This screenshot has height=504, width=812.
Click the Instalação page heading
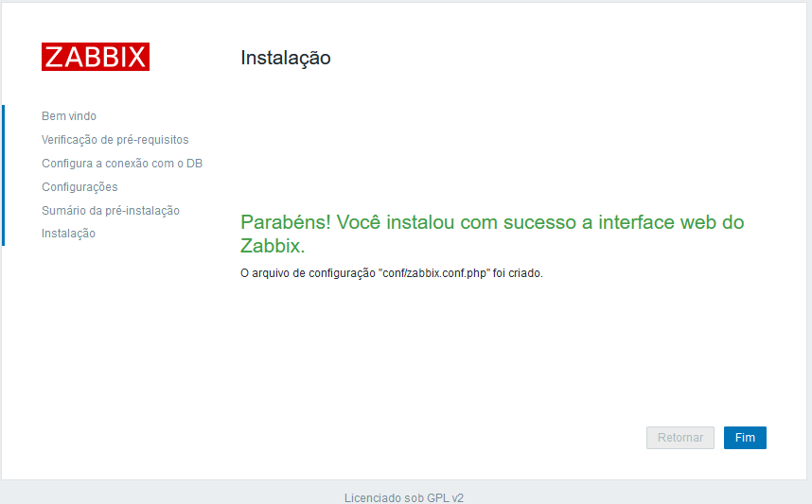pos(286,58)
